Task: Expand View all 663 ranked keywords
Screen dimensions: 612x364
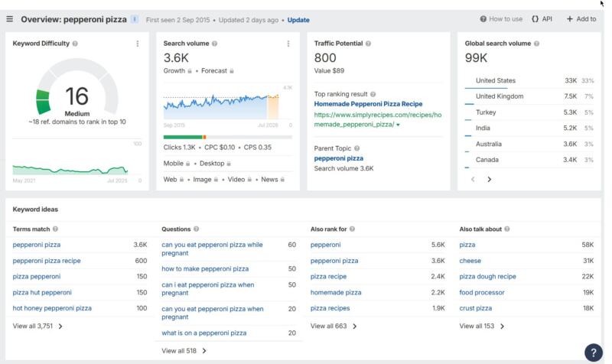Action: (334, 327)
